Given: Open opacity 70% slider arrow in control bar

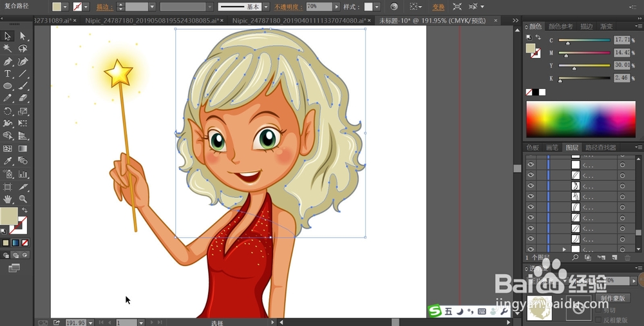Looking at the screenshot, I should coord(337,6).
